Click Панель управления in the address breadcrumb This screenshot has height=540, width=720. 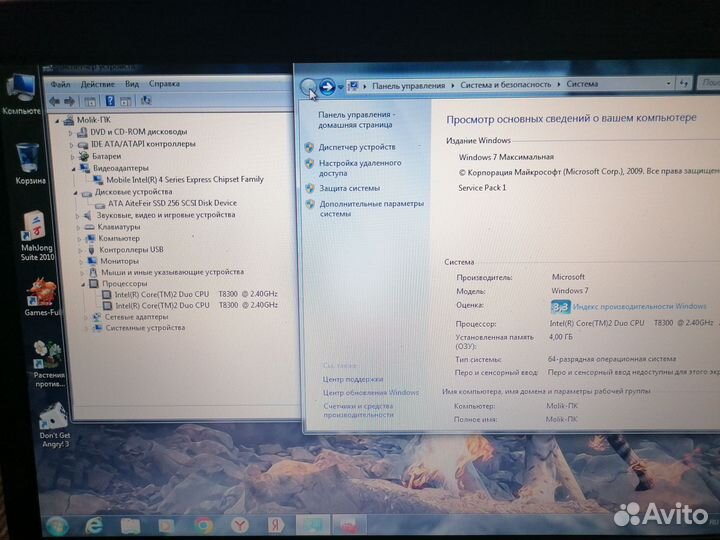tap(408, 85)
